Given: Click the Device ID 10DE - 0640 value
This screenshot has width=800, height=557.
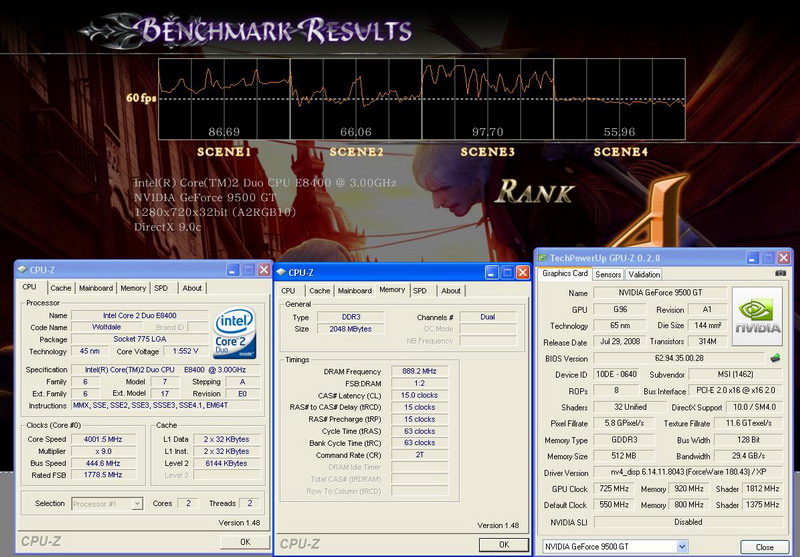Looking at the screenshot, I should click(x=617, y=374).
